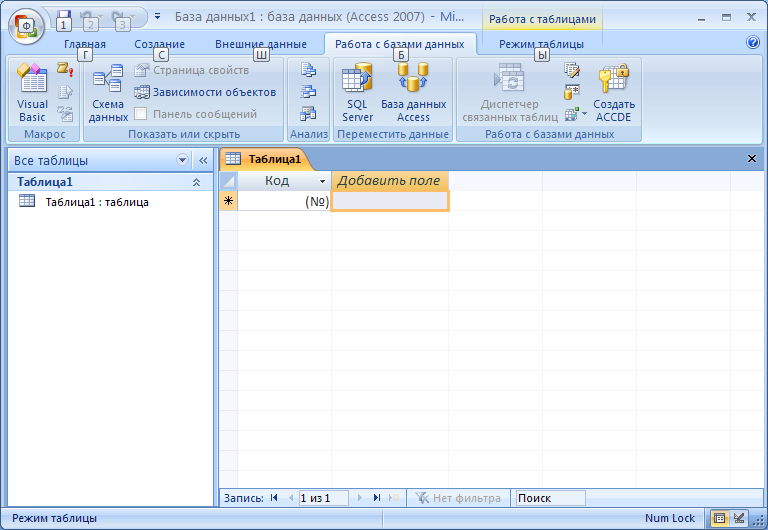Move data to SQL Server
Screen dimensions: 768x530
[357, 93]
